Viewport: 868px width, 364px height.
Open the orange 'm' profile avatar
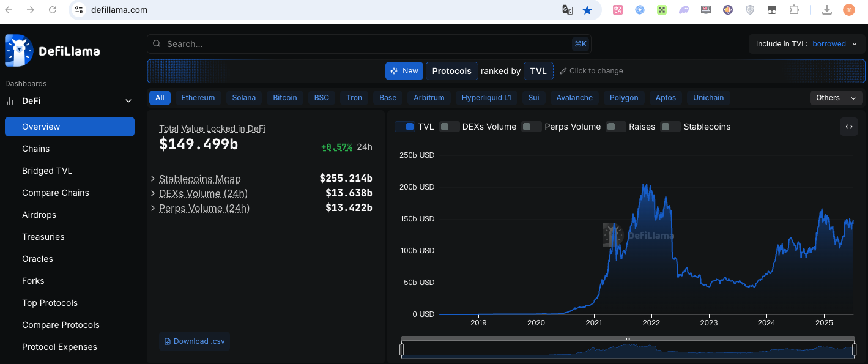tap(848, 10)
